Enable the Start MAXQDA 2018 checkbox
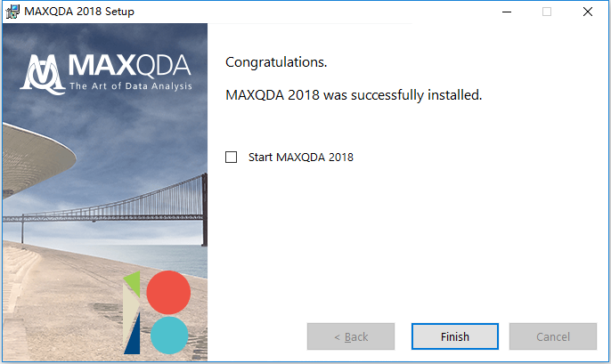Image resolution: width=611 pixels, height=364 pixels. pyautogui.click(x=231, y=157)
